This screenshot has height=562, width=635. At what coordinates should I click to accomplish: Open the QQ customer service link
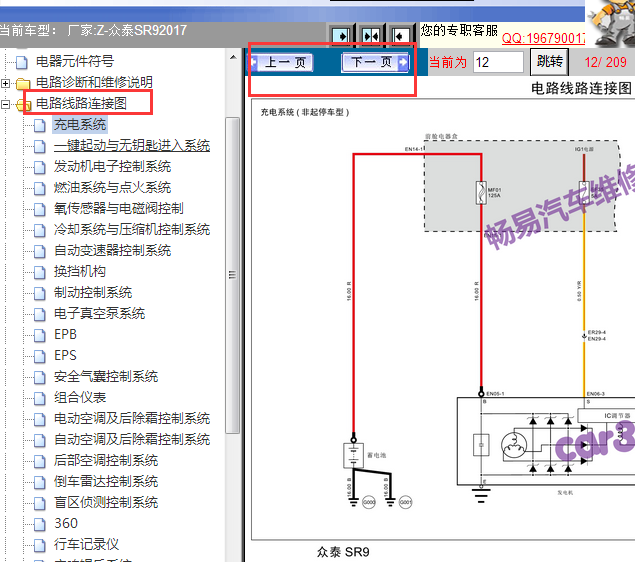click(x=543, y=38)
